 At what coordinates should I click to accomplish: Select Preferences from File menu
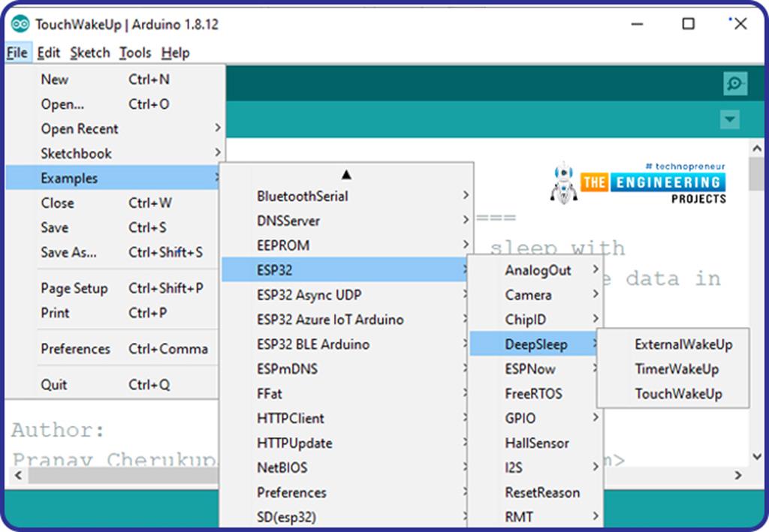coord(75,349)
